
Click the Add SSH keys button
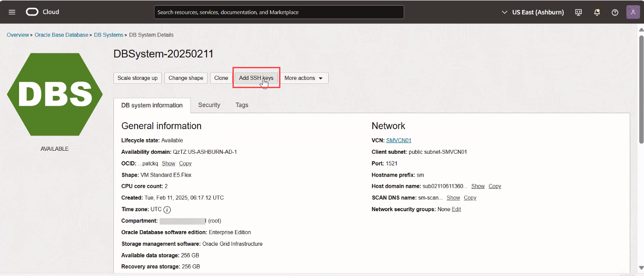pyautogui.click(x=256, y=78)
